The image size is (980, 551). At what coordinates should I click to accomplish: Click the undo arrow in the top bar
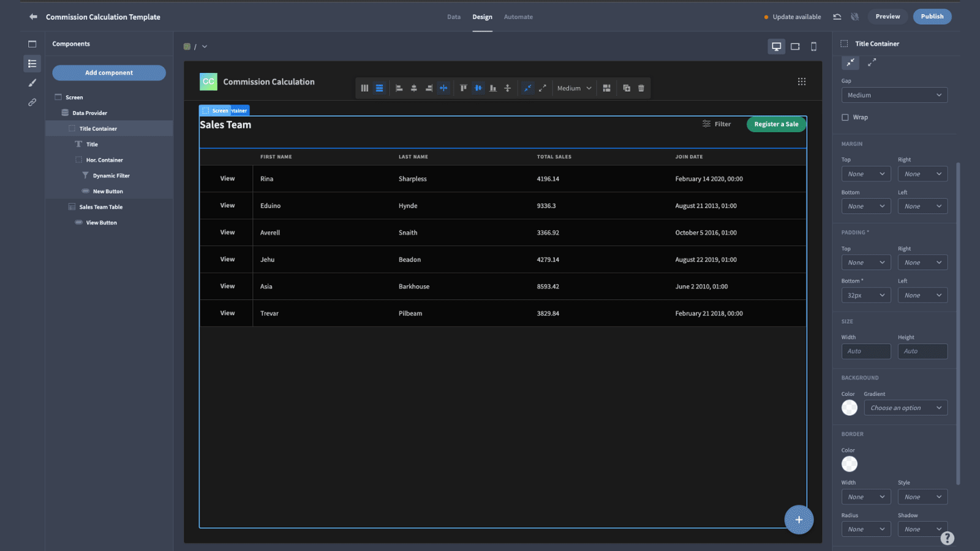click(837, 17)
